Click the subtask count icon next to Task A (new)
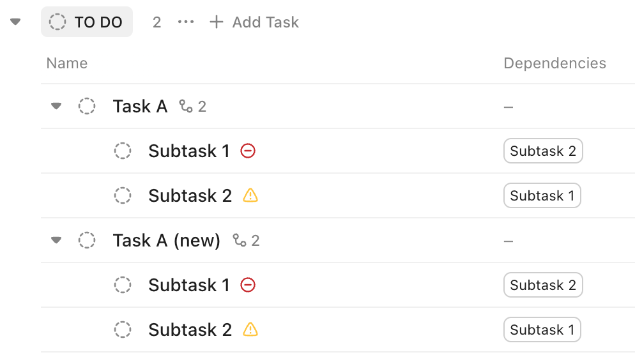The image size is (635, 364). pos(240,240)
